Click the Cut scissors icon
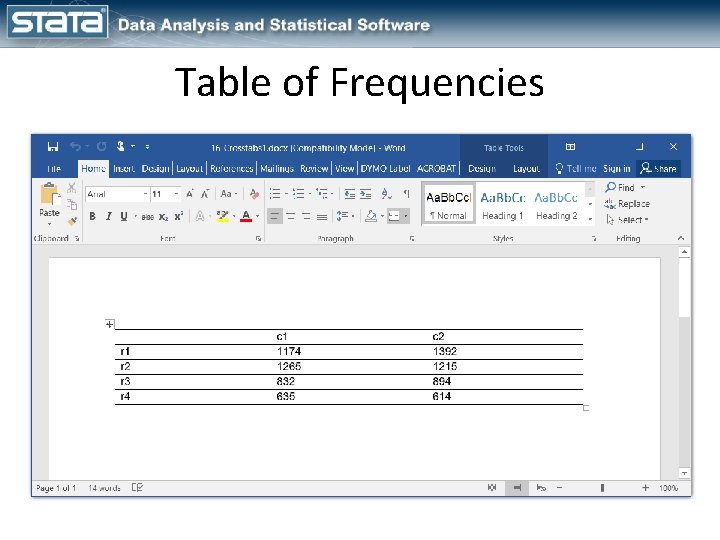 click(x=72, y=187)
